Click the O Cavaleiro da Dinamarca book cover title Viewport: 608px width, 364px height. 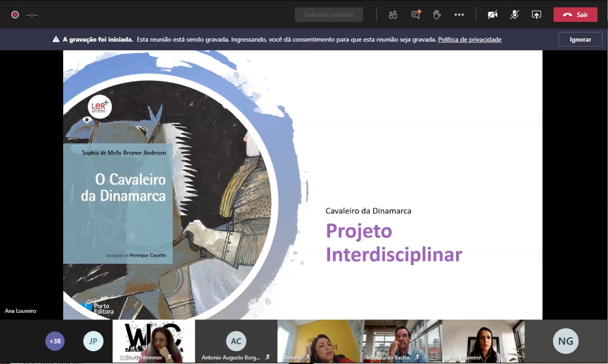pyautogui.click(x=123, y=187)
